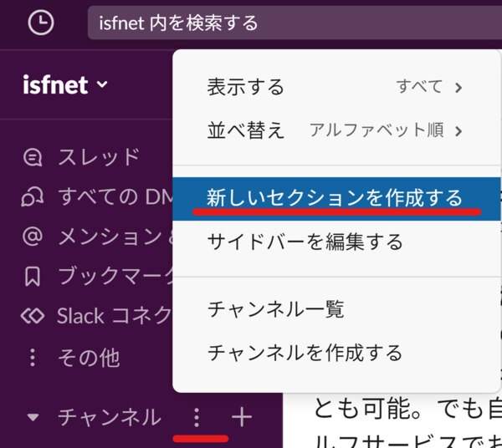This screenshot has width=502, height=448.
Task: Click the plus icon beside チャンネル
Action: [x=242, y=417]
